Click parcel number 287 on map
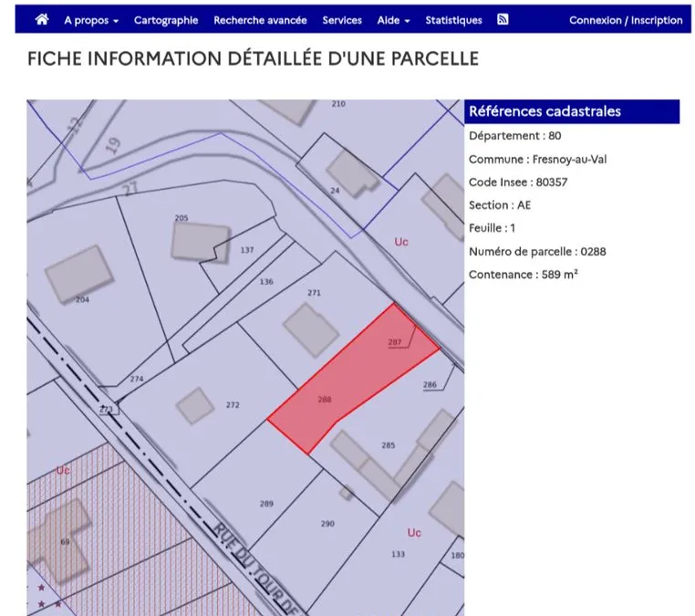 395,342
